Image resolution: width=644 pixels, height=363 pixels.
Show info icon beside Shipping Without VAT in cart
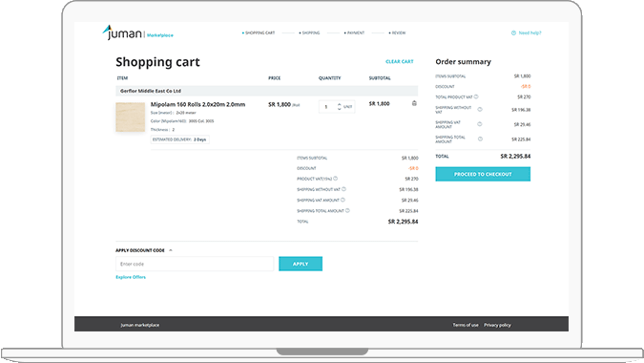click(x=344, y=189)
